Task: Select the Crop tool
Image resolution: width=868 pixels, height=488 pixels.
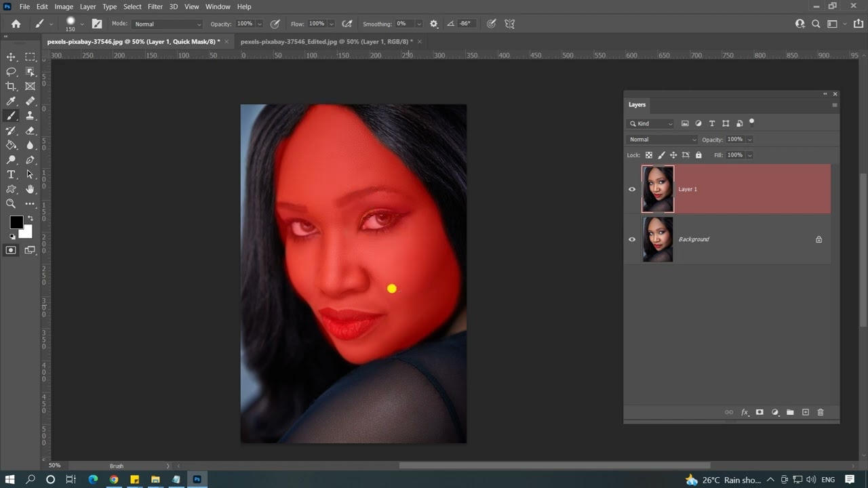Action: click(x=11, y=86)
